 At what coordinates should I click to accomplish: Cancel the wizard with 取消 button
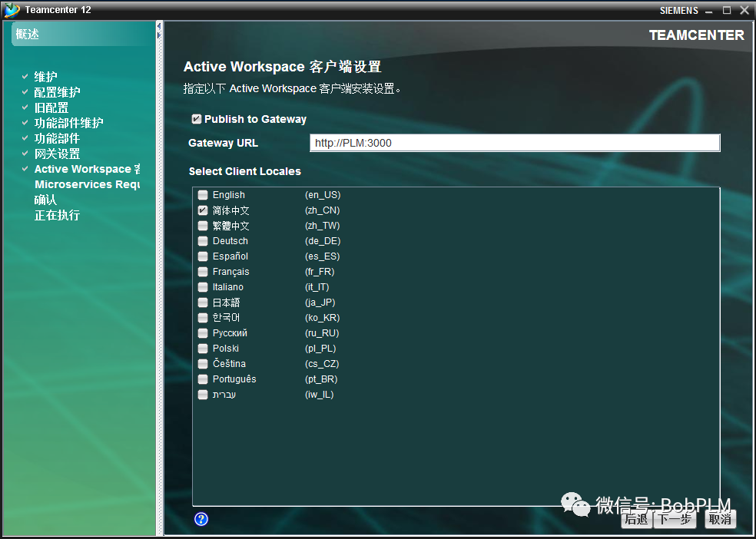[x=721, y=519]
